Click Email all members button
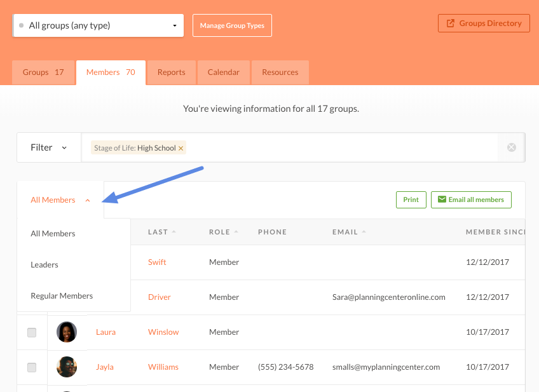The width and height of the screenshot is (539, 392). pos(471,200)
